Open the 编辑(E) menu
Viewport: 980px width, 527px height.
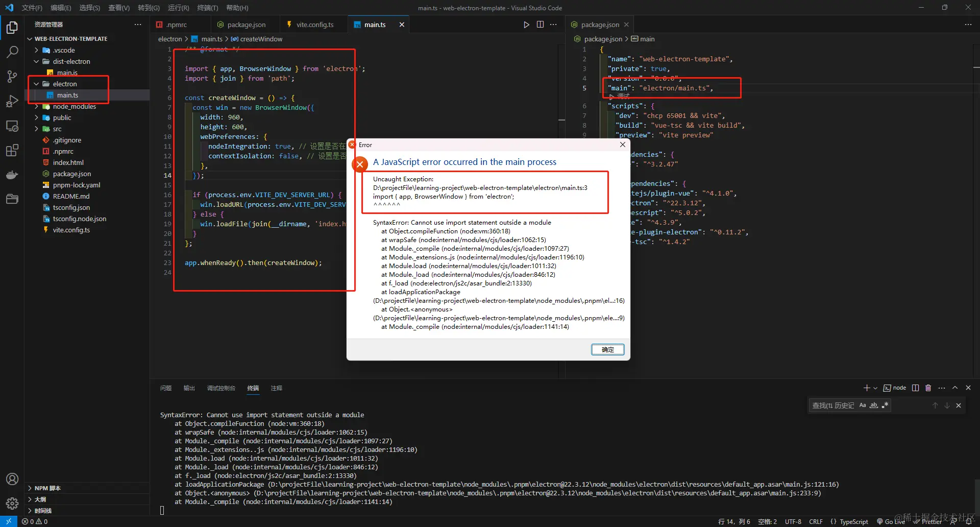pyautogui.click(x=61, y=8)
